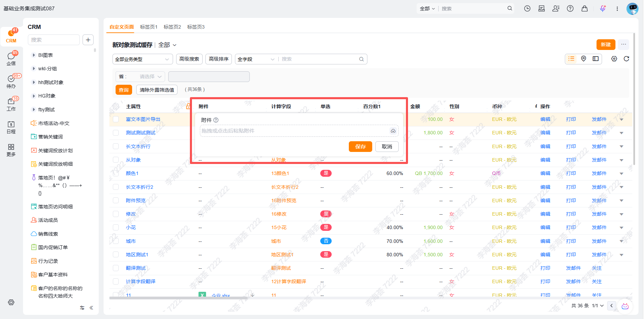The height and width of the screenshot is (319, 644).
Task: Tick checkbox for 长文本折行 row
Action: point(116,146)
